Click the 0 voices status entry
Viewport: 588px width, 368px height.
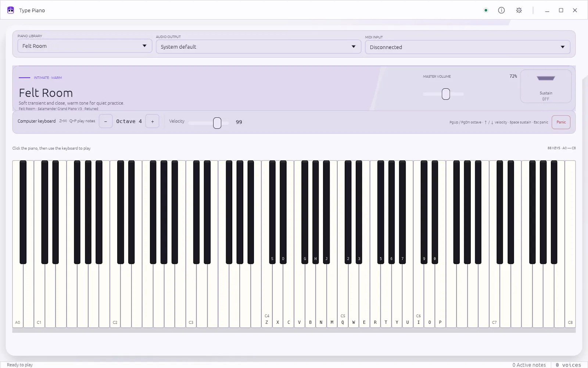[x=569, y=365]
